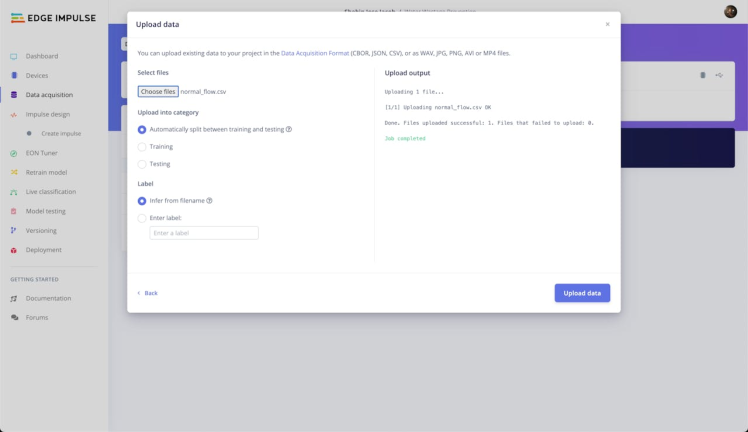Image resolution: width=748 pixels, height=432 pixels.
Task: Click the Choose files button
Action: [158, 91]
